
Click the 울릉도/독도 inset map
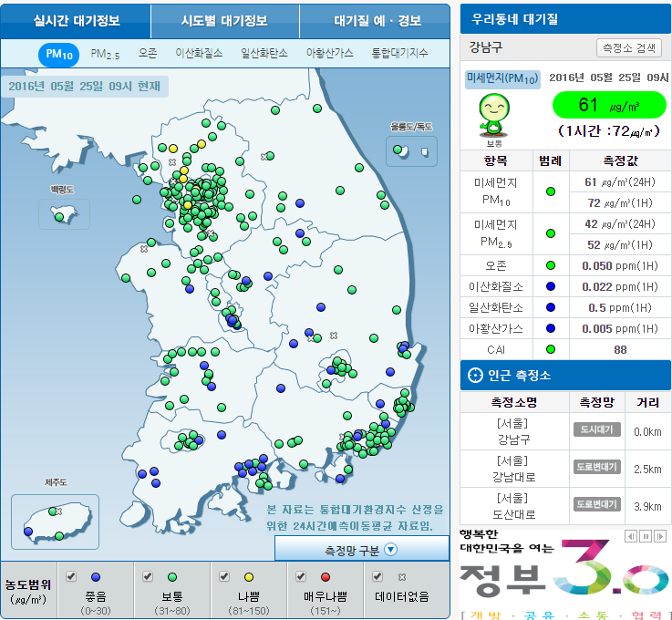click(411, 150)
